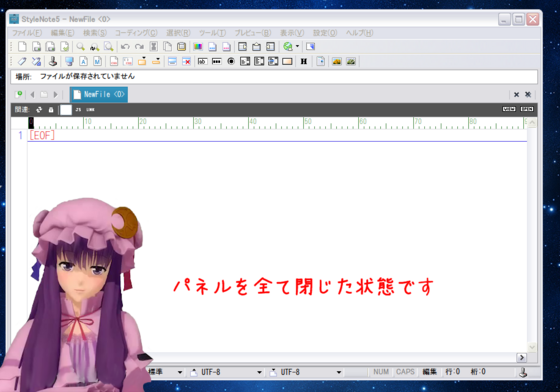Screen dimensions: 560x392
Task: Click the New File toolbar icon
Action: coord(22,46)
